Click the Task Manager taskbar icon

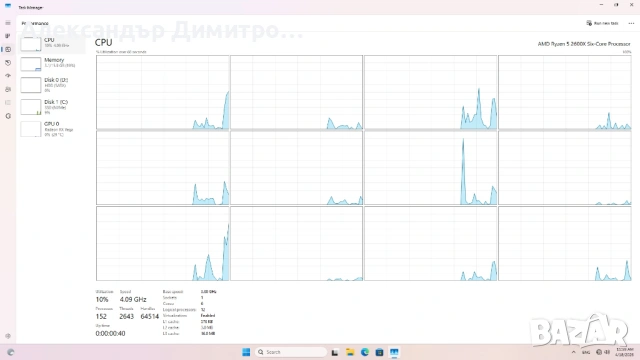[394, 352]
